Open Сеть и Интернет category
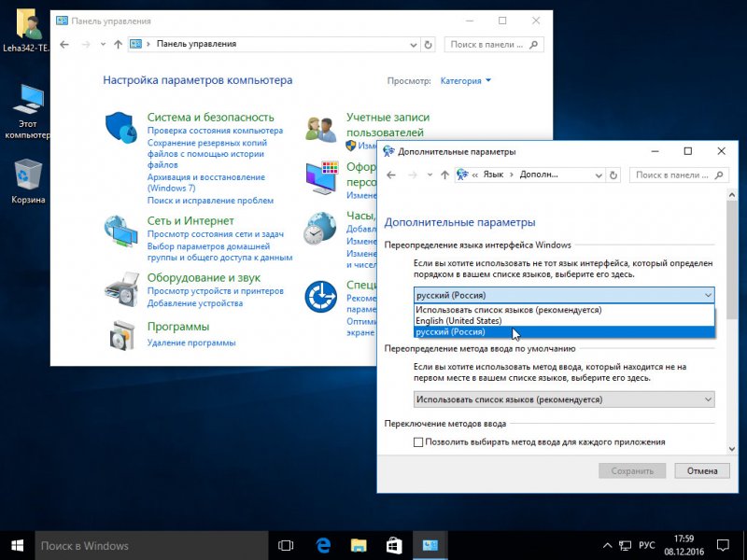Screen dimensions: 747x560 click(x=190, y=221)
